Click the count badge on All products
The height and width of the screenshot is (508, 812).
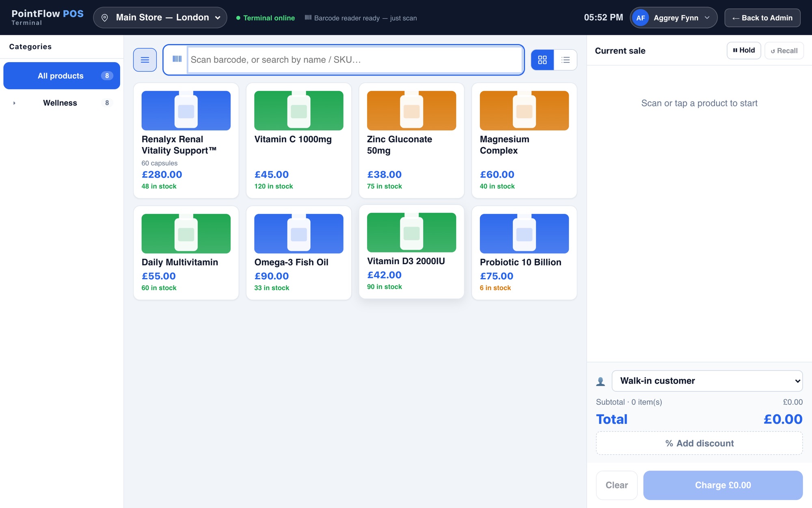click(107, 76)
